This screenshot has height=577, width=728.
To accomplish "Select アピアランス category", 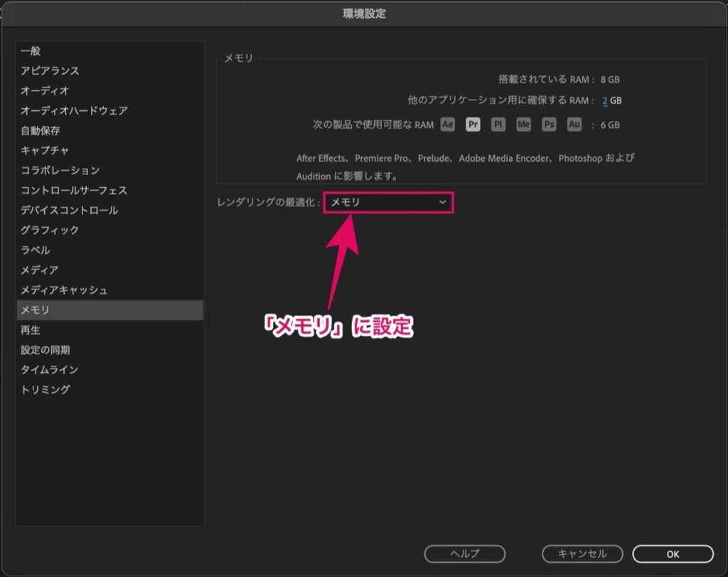I will pos(110,70).
